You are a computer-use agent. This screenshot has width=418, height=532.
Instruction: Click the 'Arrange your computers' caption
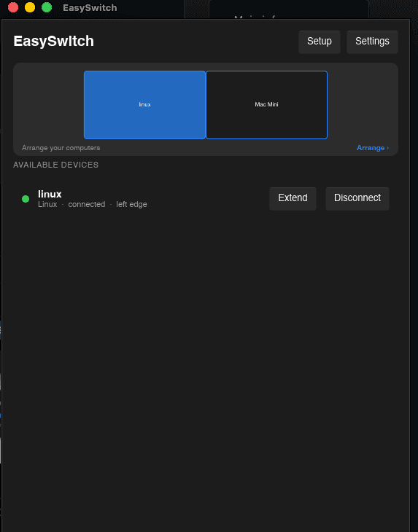(x=61, y=148)
